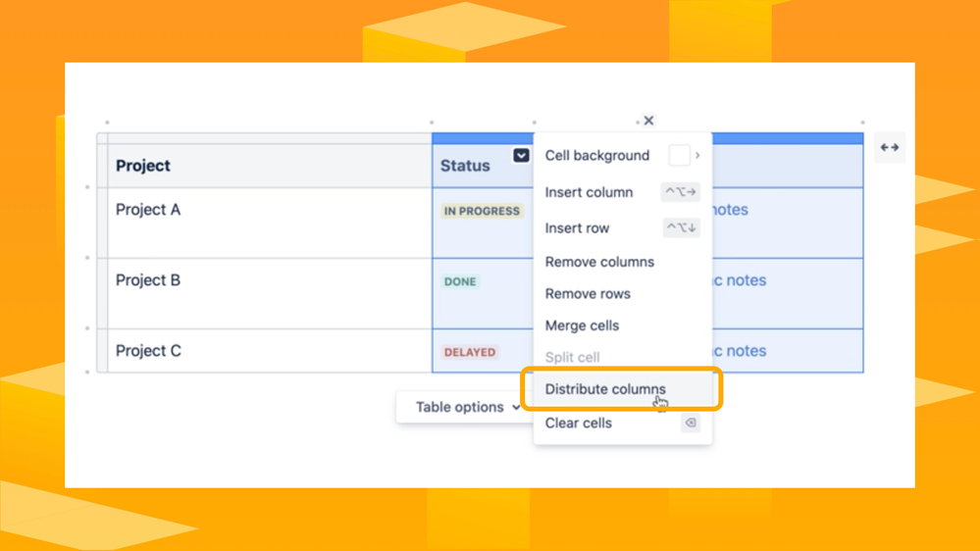Click the DELAYED status lozenge
Image resolution: width=980 pixels, height=551 pixels.
[x=470, y=352]
